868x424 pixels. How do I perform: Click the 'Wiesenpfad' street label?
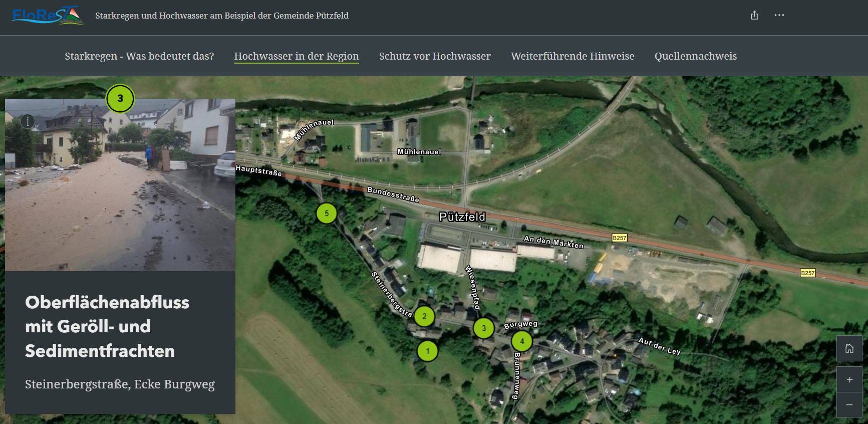pos(472,287)
